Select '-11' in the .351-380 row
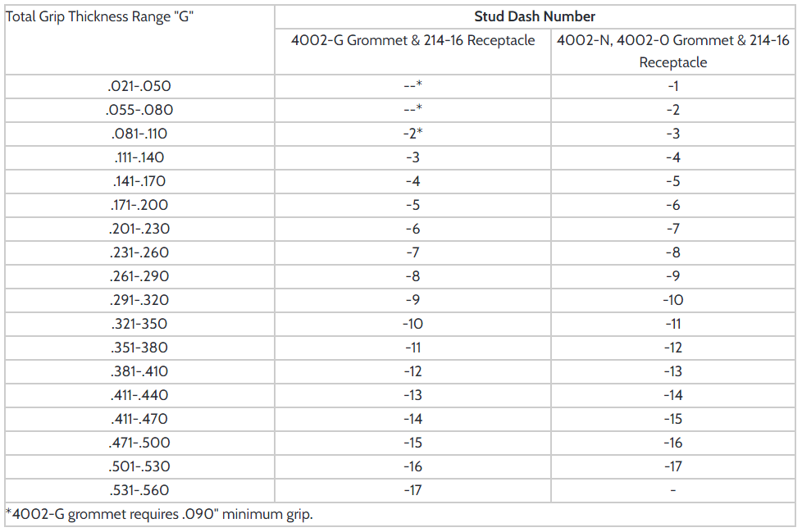Screen dimensions: 802x532 click(412, 348)
